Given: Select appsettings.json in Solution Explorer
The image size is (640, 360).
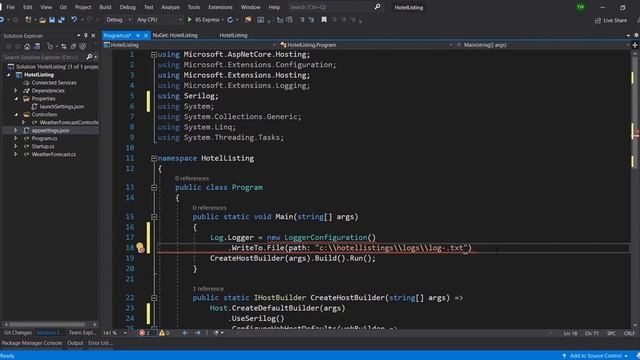Looking at the screenshot, I should tap(50, 131).
